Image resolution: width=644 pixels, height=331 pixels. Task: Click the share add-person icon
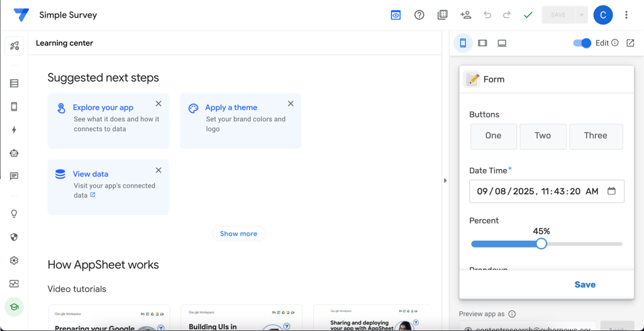pos(466,15)
